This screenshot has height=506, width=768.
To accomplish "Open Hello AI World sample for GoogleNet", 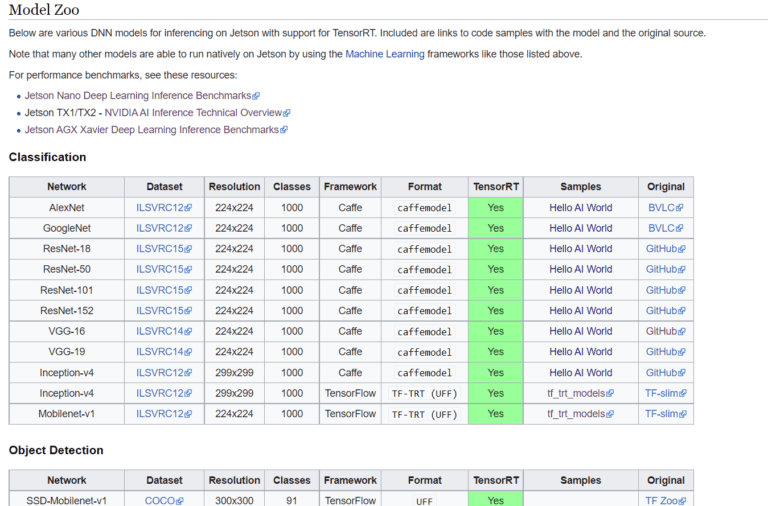I will click(580, 229).
